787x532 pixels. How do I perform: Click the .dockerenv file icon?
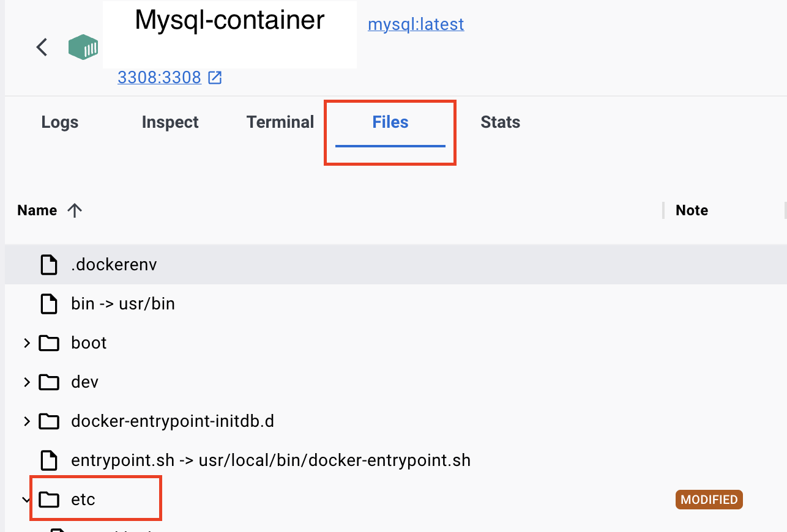[x=49, y=265]
